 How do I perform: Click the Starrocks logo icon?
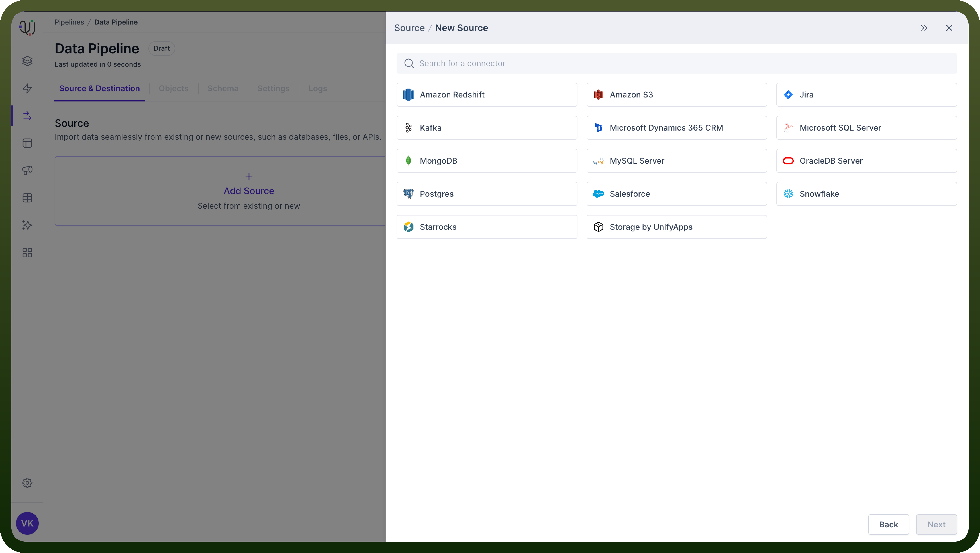tap(408, 227)
